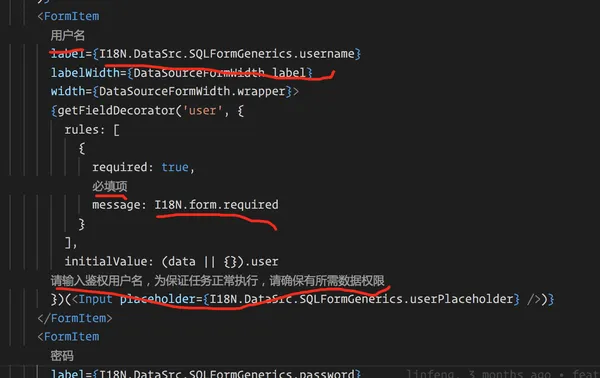600x378 pixels.
Task: Click DataSourceFormWidth.wrapper value
Action: [192, 91]
